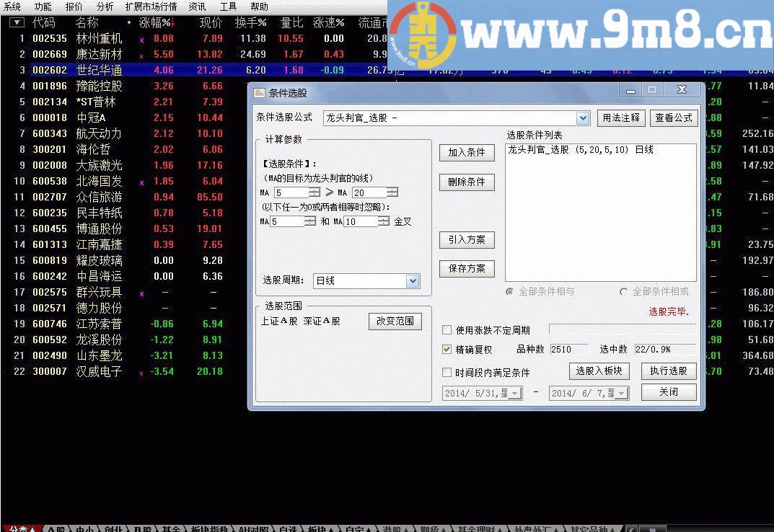Sort by 换手% column header
The width and height of the screenshot is (774, 532).
(x=251, y=22)
